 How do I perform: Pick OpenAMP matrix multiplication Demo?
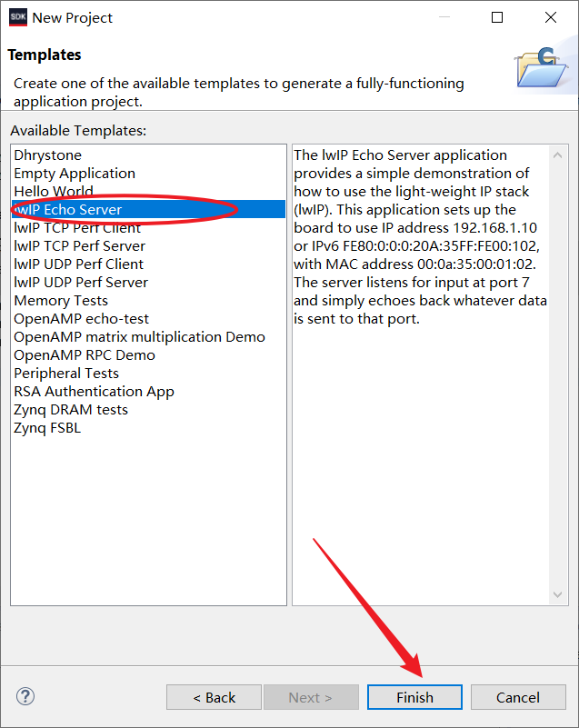coord(139,337)
